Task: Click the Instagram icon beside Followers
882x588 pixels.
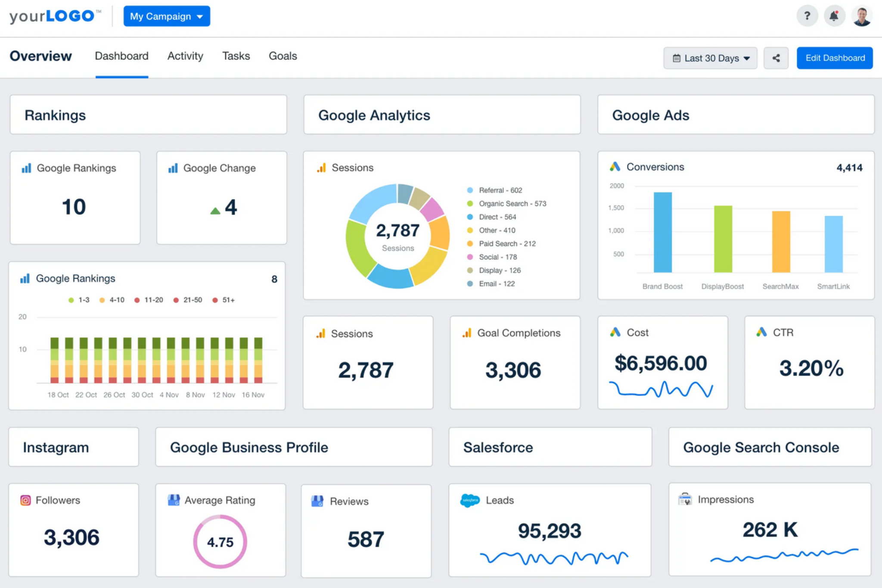Action: tap(25, 500)
